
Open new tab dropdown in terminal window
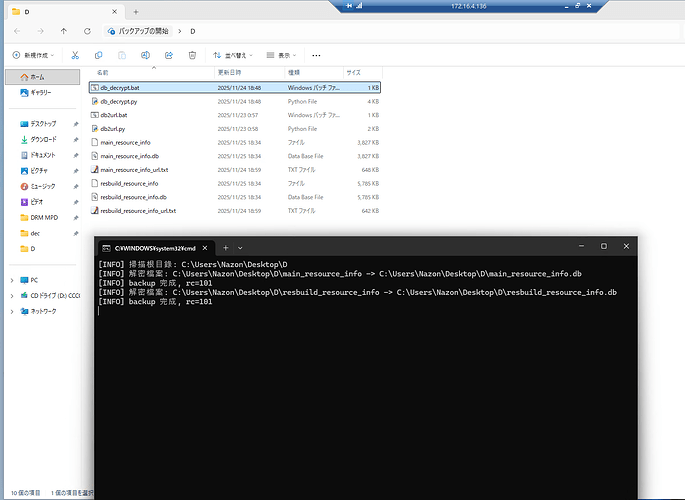(240, 246)
